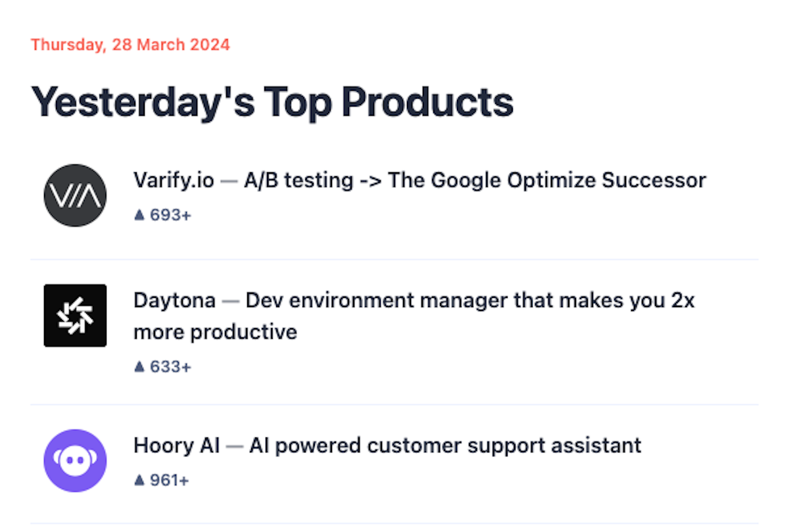
Task: Visit the Hoory AI product name link
Action: point(176,445)
